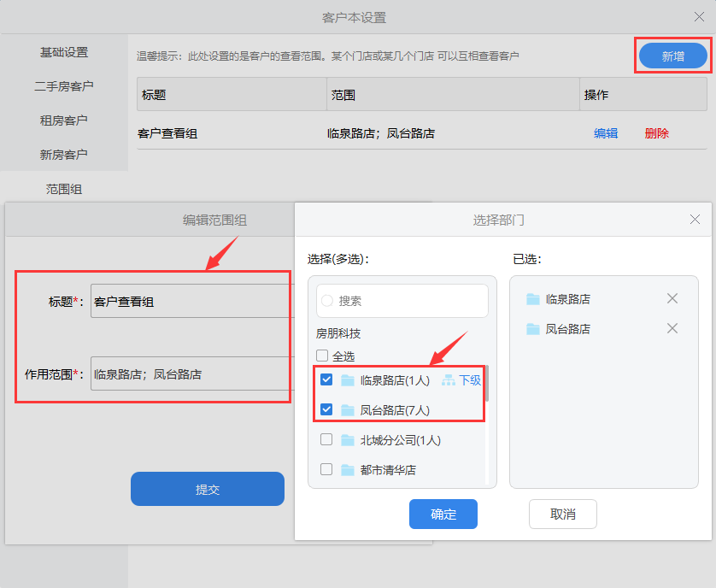Click 删除 link for 客户查看组
The width and height of the screenshot is (716, 588).
click(657, 133)
